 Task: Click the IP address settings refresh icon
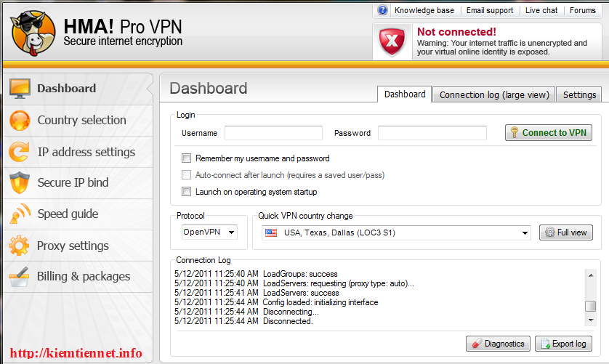[x=20, y=152]
